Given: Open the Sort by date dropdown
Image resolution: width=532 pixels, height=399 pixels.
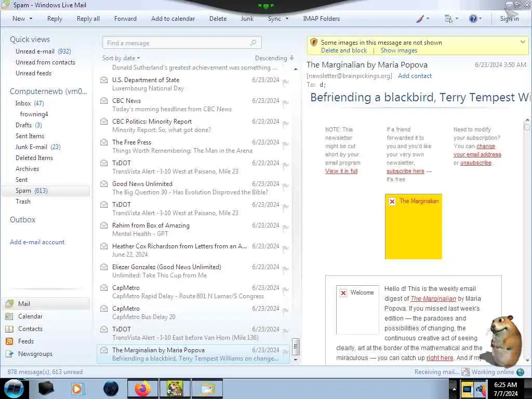Looking at the screenshot, I should point(121,58).
